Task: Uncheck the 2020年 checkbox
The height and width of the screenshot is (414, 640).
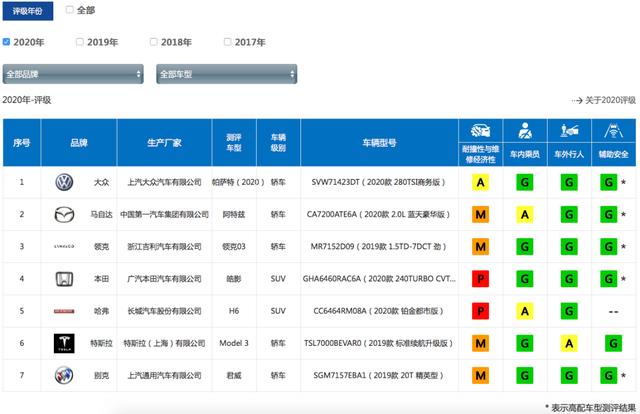Action: [x=6, y=42]
